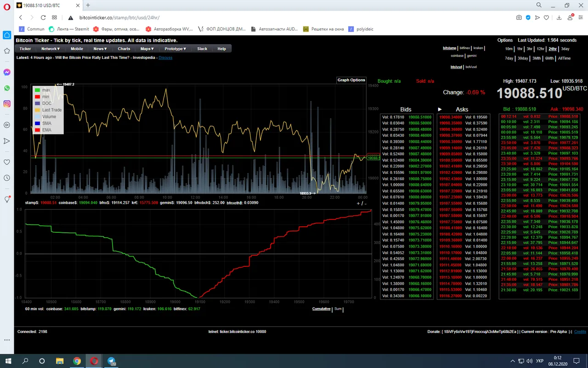The width and height of the screenshot is (588, 368).
Task: Open the Graph Options button
Action: tap(351, 80)
